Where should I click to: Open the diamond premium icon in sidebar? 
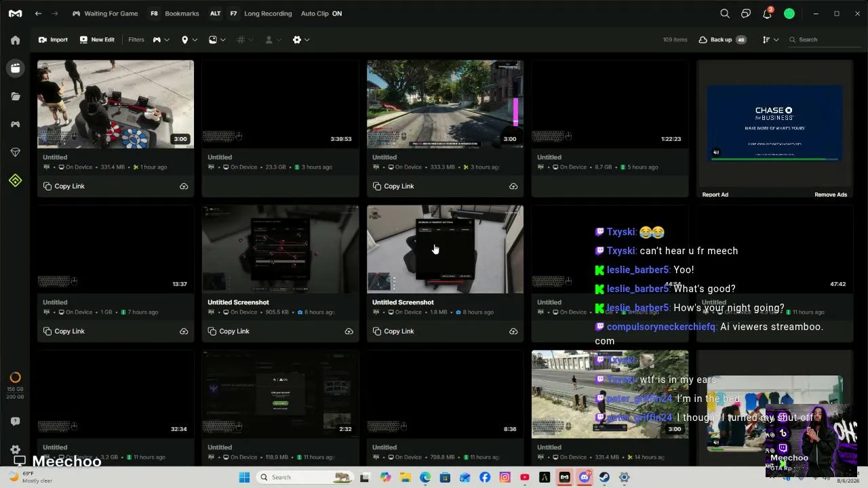click(16, 152)
